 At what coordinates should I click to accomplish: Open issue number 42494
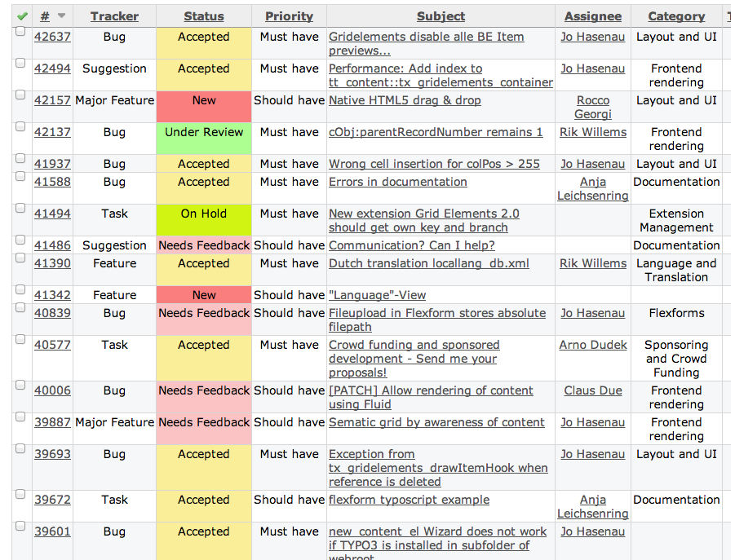(x=52, y=68)
